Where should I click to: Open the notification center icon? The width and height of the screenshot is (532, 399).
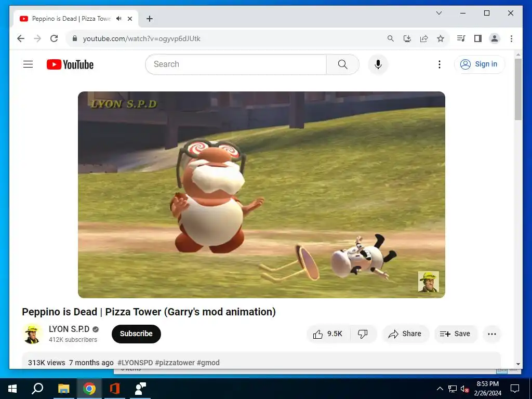click(515, 389)
